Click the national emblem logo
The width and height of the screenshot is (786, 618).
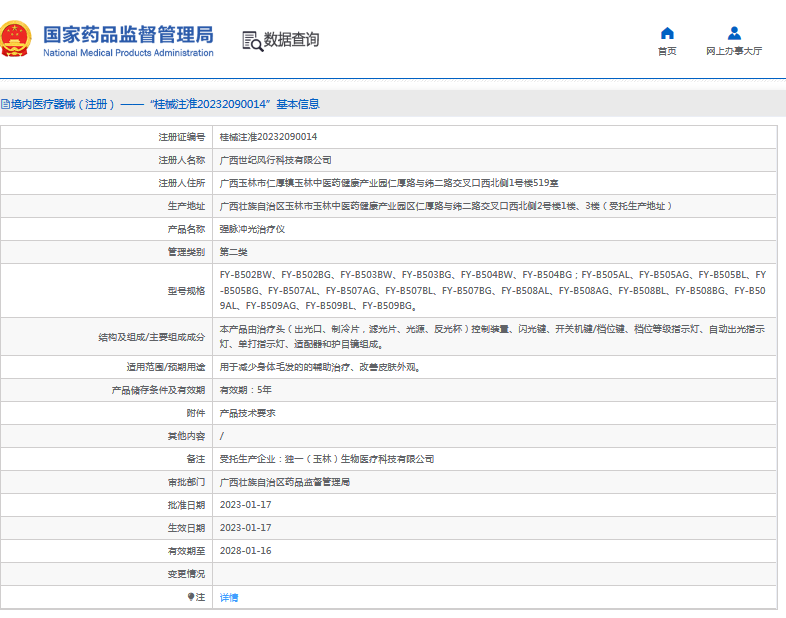tap(15, 39)
